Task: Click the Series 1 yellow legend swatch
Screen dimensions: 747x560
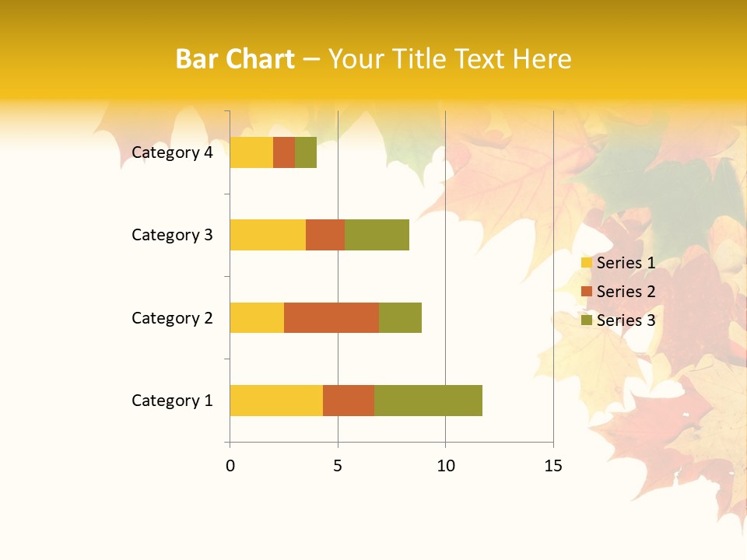Action: pos(586,263)
